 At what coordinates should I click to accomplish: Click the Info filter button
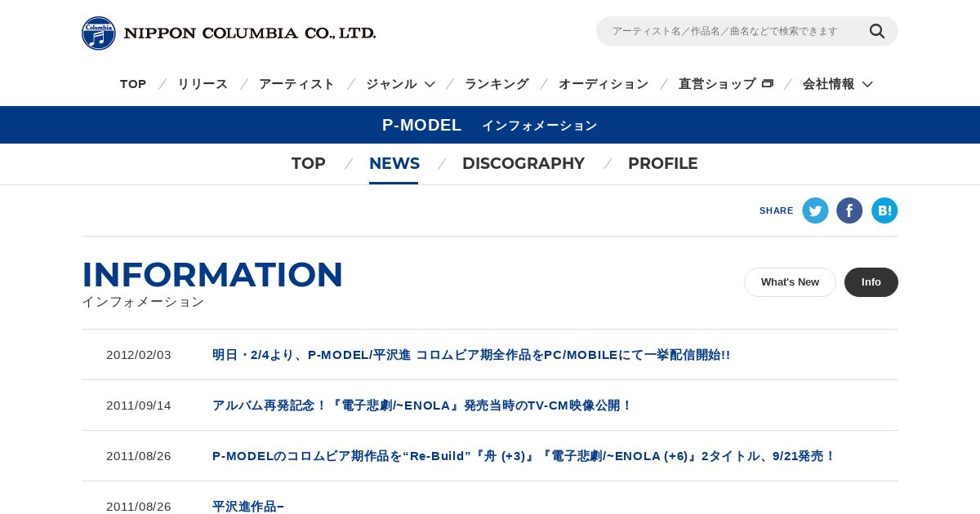click(871, 282)
